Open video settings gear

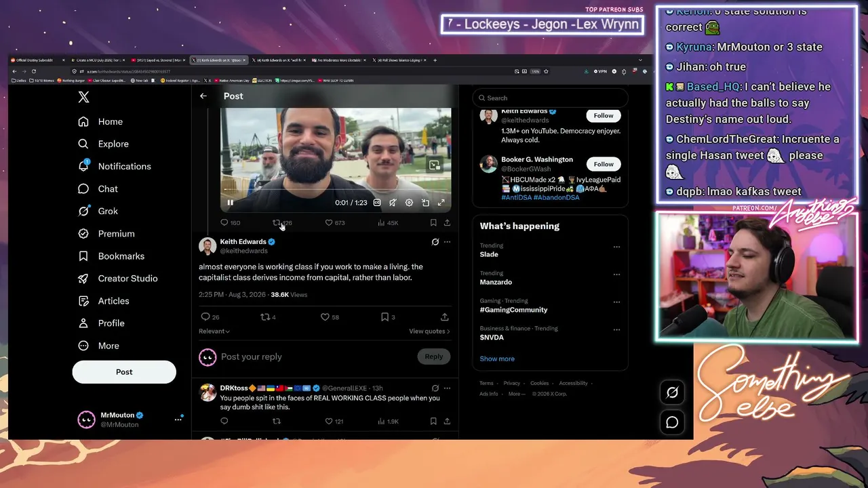pos(409,203)
